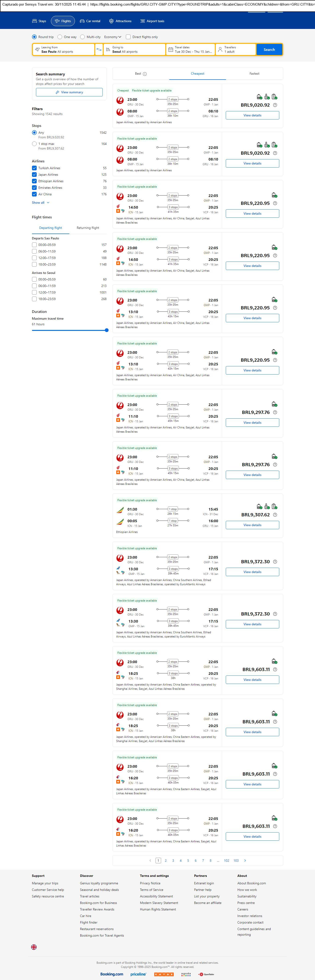This screenshot has height=980, width=315.
Task: Select the One way radio button
Action: click(x=60, y=37)
